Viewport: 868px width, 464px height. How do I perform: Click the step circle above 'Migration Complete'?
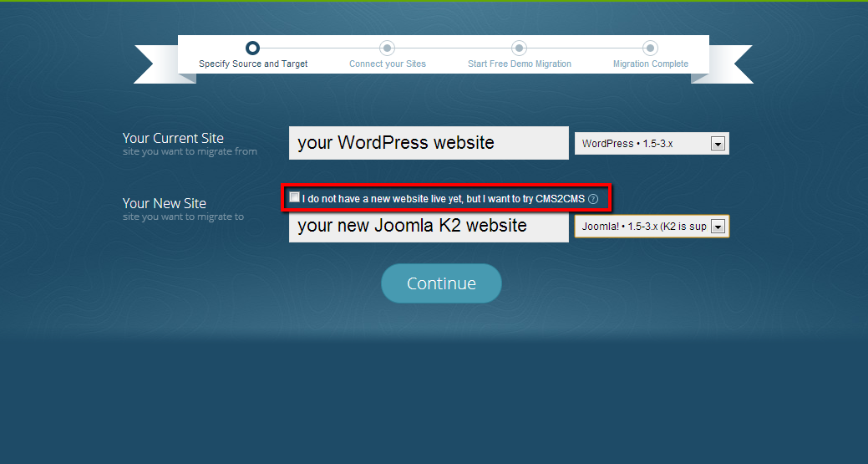coord(651,48)
